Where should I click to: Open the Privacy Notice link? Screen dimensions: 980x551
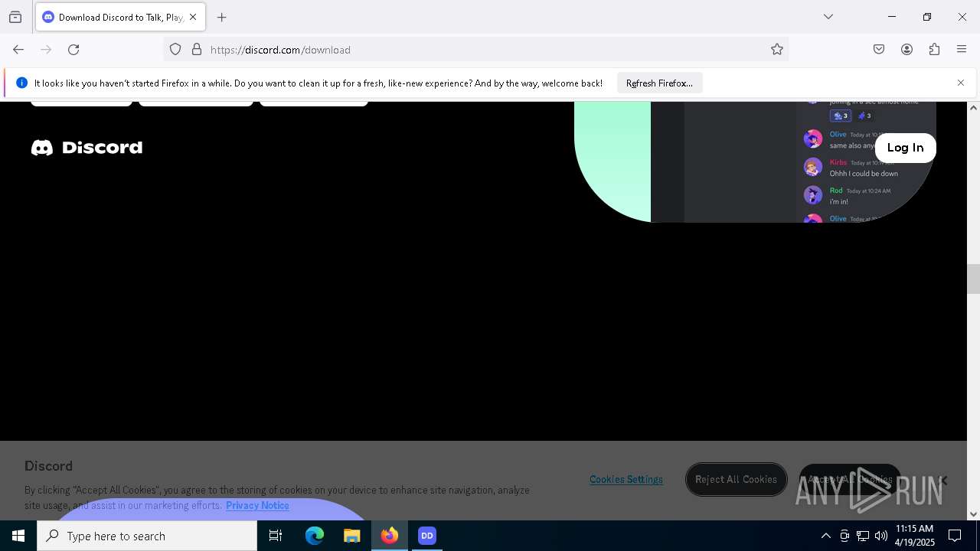(x=257, y=506)
